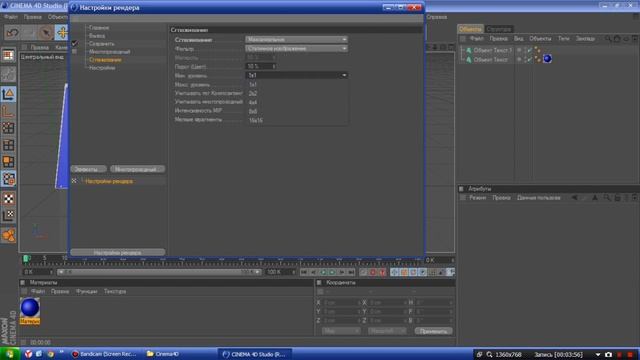The width and height of the screenshot is (640, 360).
Task: Select the Объект Текст.1 object
Action: pyautogui.click(x=492, y=50)
